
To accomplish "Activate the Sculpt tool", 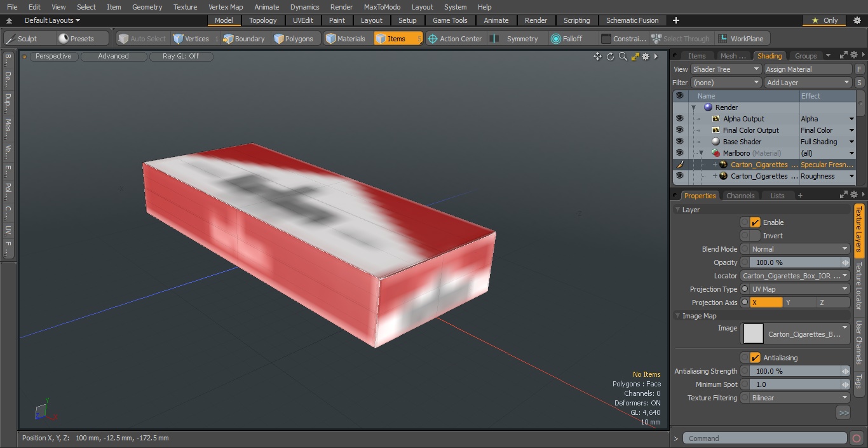I will (29, 39).
